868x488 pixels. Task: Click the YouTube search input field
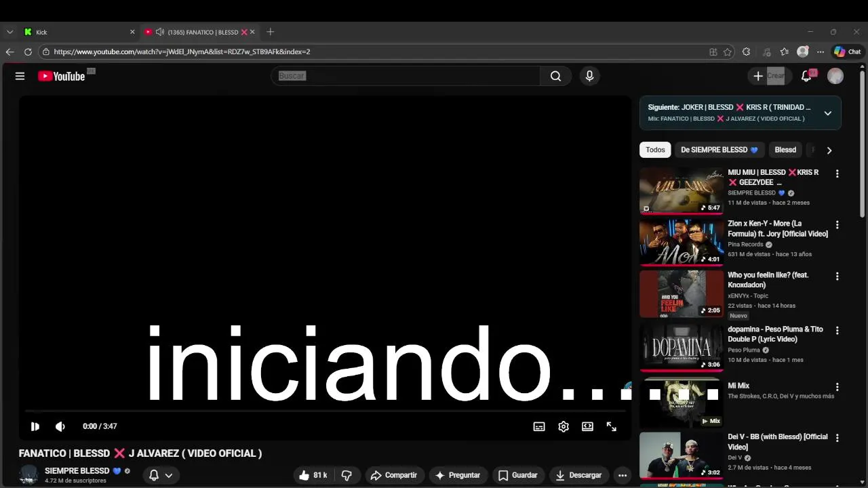pos(406,76)
